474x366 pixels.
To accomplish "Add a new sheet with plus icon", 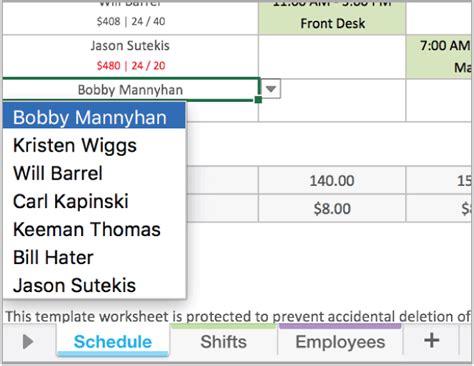I will [431, 341].
